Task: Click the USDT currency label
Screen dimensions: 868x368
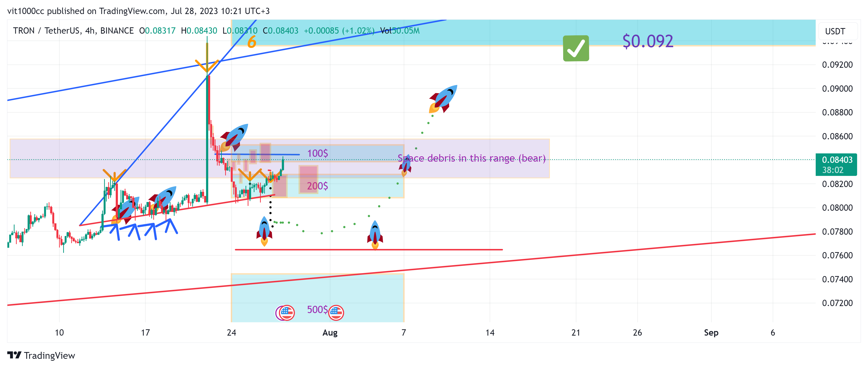Action: click(835, 31)
